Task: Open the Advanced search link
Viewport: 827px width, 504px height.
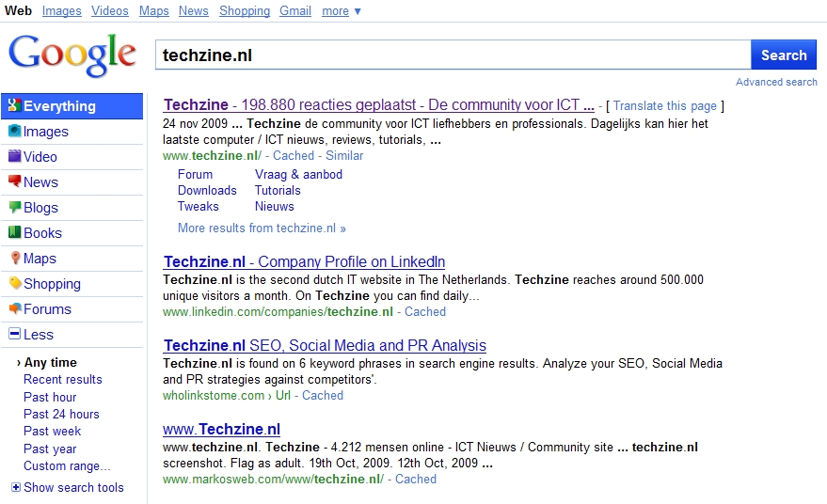Action: click(x=776, y=82)
